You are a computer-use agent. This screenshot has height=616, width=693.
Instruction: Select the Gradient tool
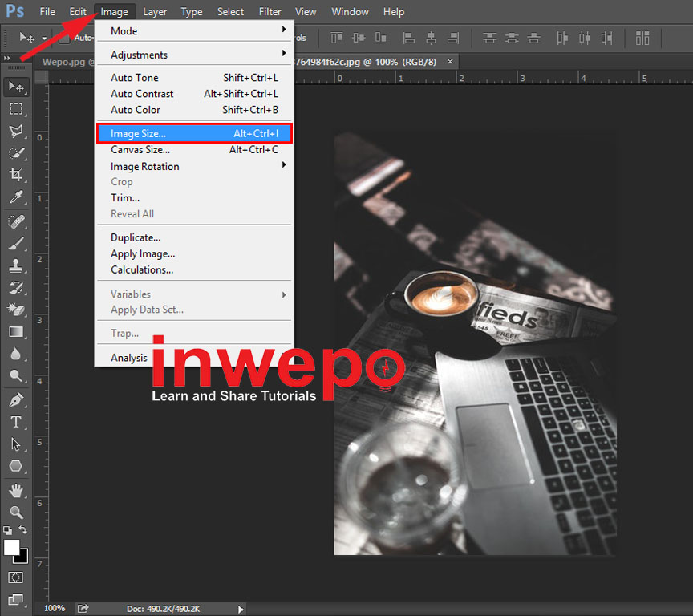[x=16, y=331]
